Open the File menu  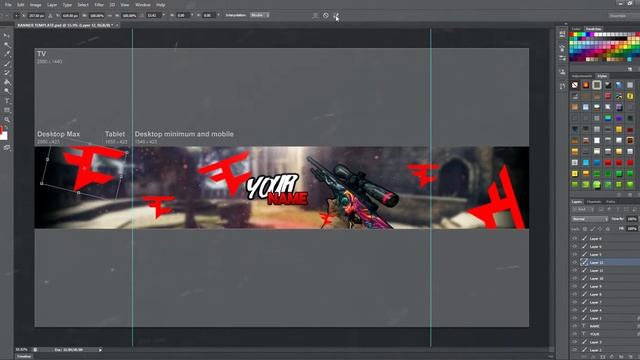pyautogui.click(x=8, y=5)
